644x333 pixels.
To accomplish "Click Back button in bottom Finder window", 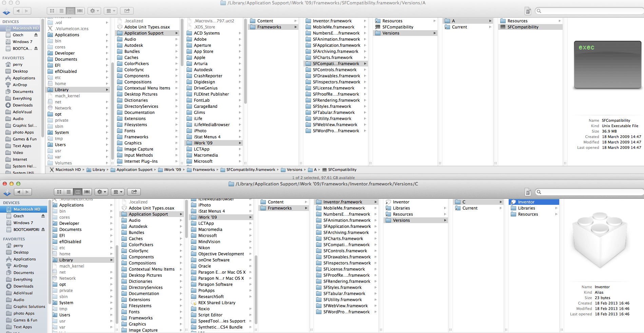I will point(19,192).
